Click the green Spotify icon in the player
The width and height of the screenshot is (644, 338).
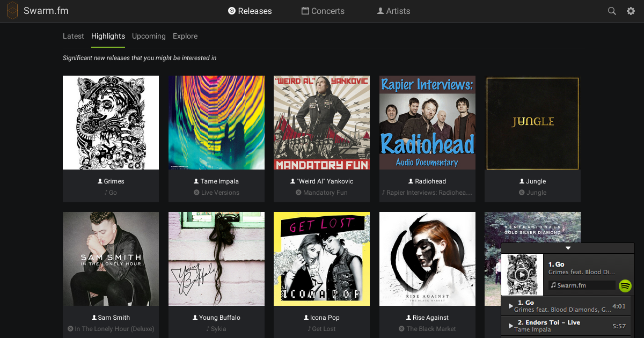click(x=625, y=285)
